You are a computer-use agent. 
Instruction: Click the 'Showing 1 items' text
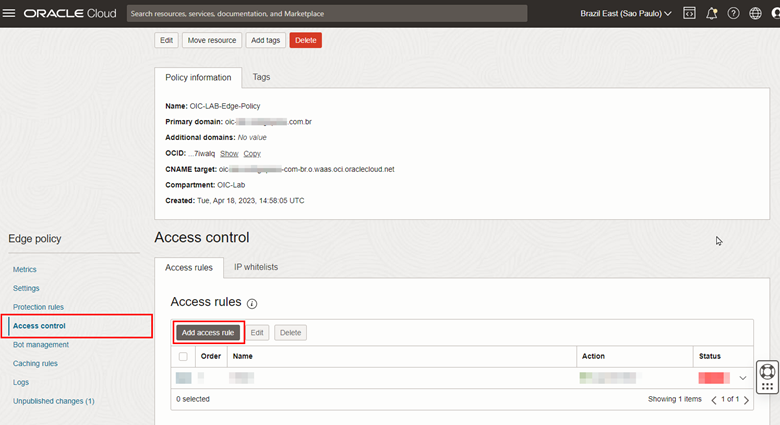click(675, 399)
